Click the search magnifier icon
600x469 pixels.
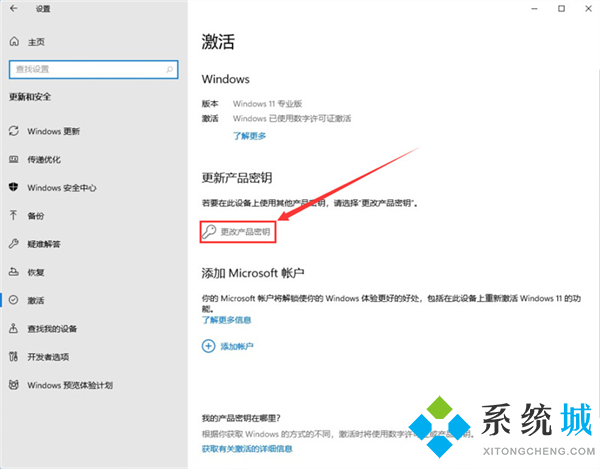170,69
